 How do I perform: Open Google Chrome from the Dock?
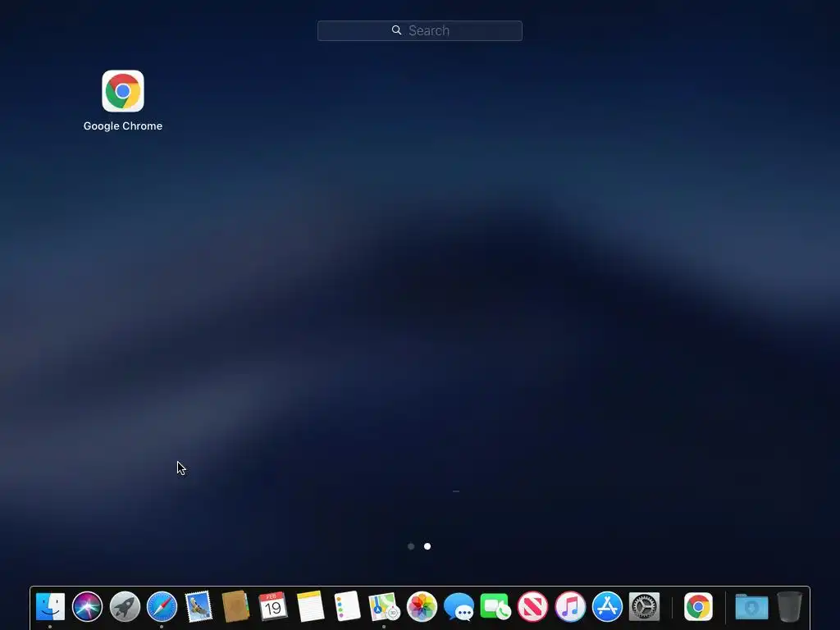tap(698, 607)
